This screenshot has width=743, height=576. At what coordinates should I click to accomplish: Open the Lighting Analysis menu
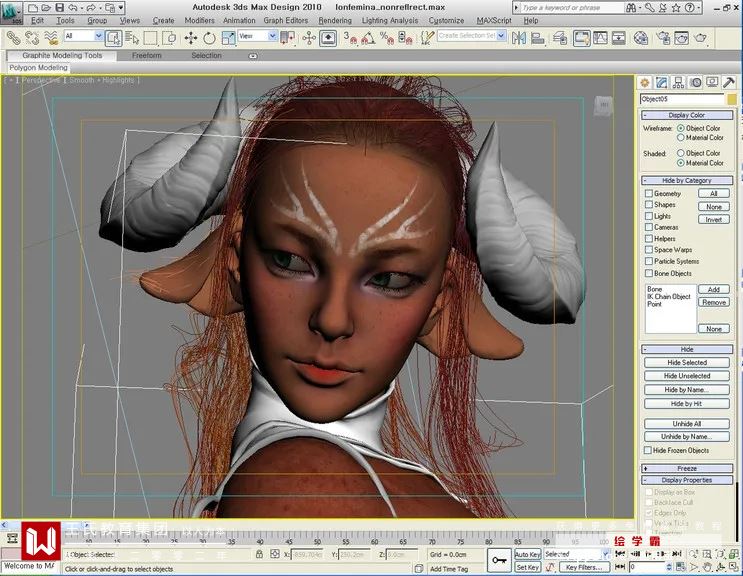[x=390, y=20]
